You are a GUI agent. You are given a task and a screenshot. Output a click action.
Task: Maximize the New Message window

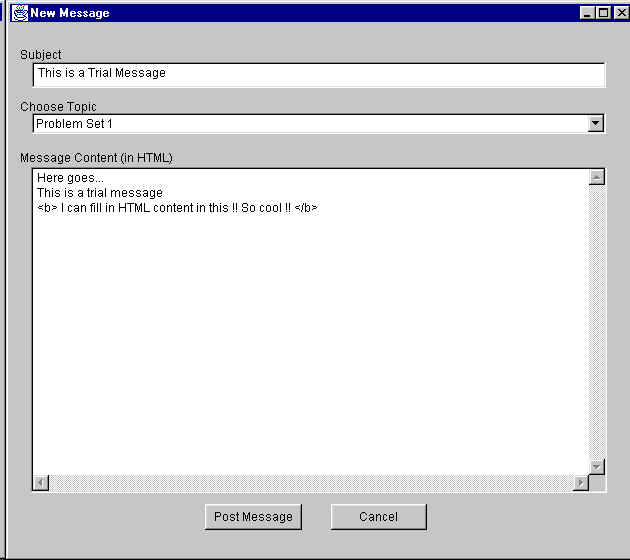(602, 13)
